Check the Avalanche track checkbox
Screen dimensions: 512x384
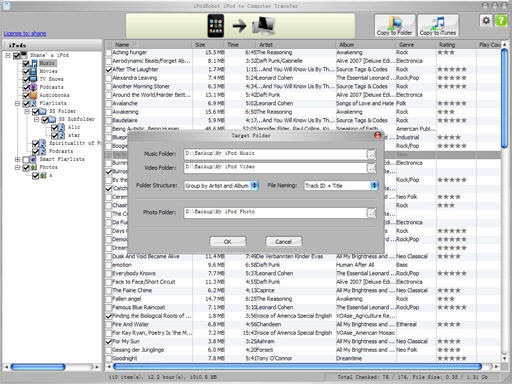click(x=109, y=104)
